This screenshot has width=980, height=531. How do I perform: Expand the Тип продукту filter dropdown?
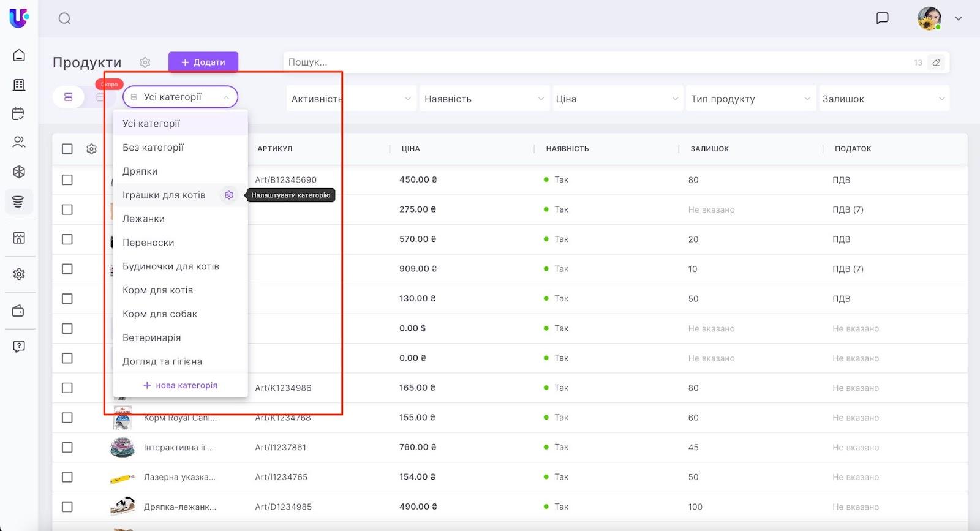coord(750,99)
